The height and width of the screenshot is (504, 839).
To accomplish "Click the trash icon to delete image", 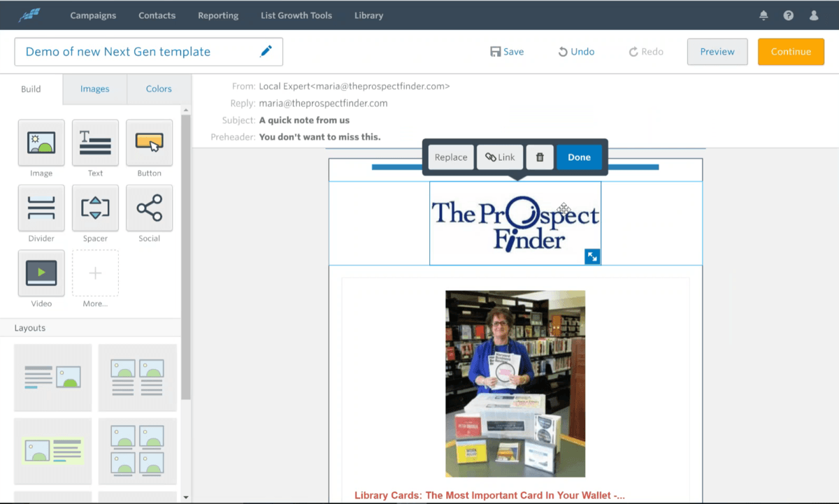I will pyautogui.click(x=540, y=157).
